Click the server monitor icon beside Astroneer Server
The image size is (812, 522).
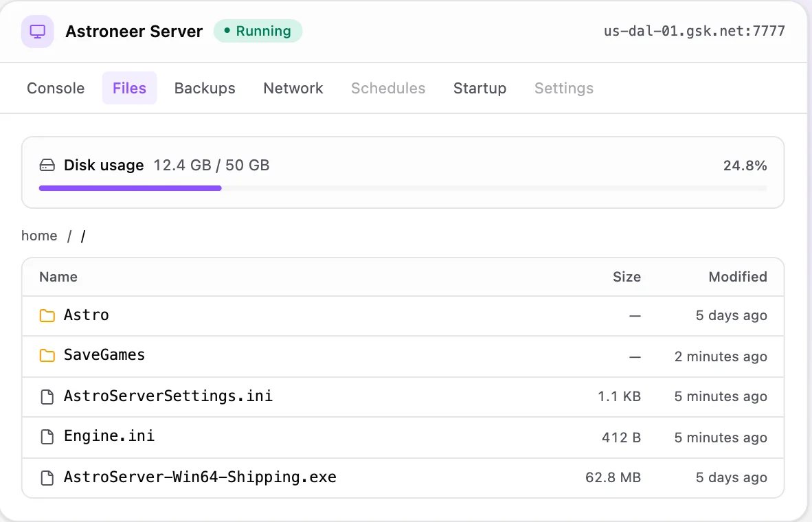[37, 32]
